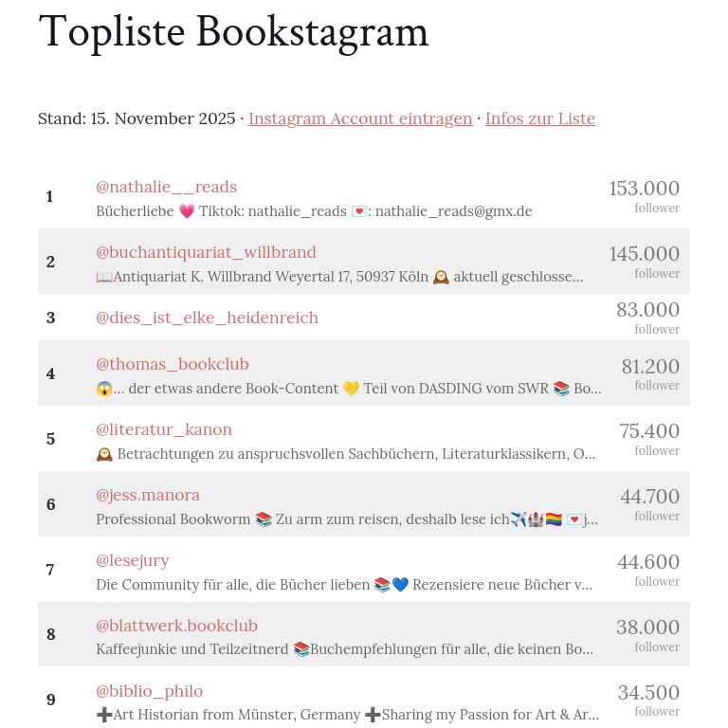The image size is (728, 728).
Task: Open the @jess.manora account
Action: point(148,495)
